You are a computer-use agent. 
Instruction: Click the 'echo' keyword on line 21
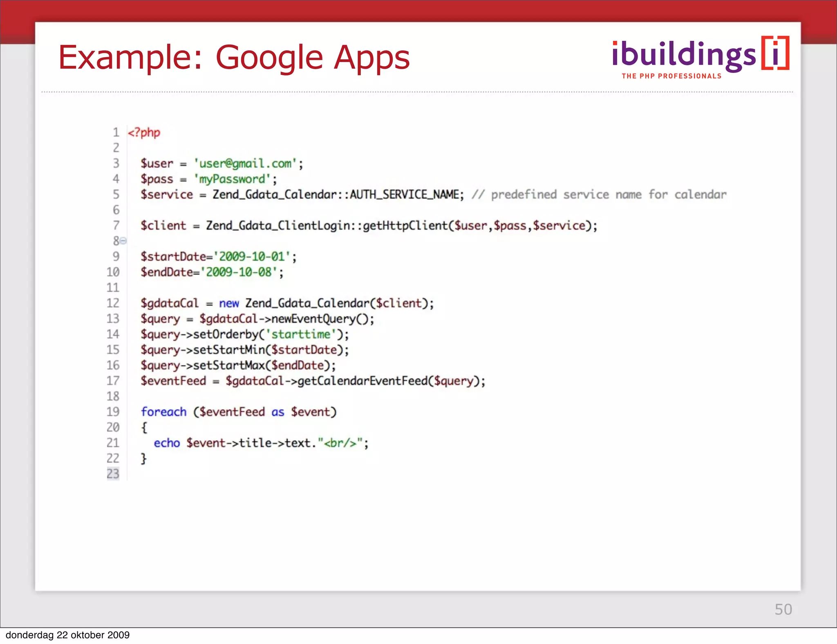point(167,443)
